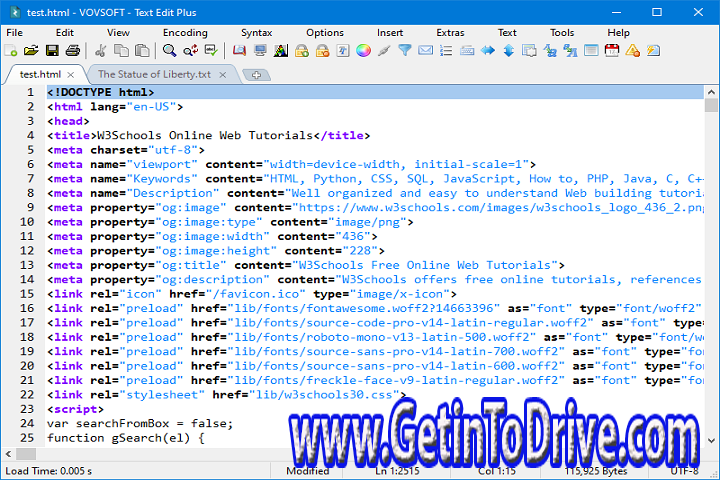Screen dimensions: 720x480
Task: Click the lightning bolt page icon
Action: (653, 51)
